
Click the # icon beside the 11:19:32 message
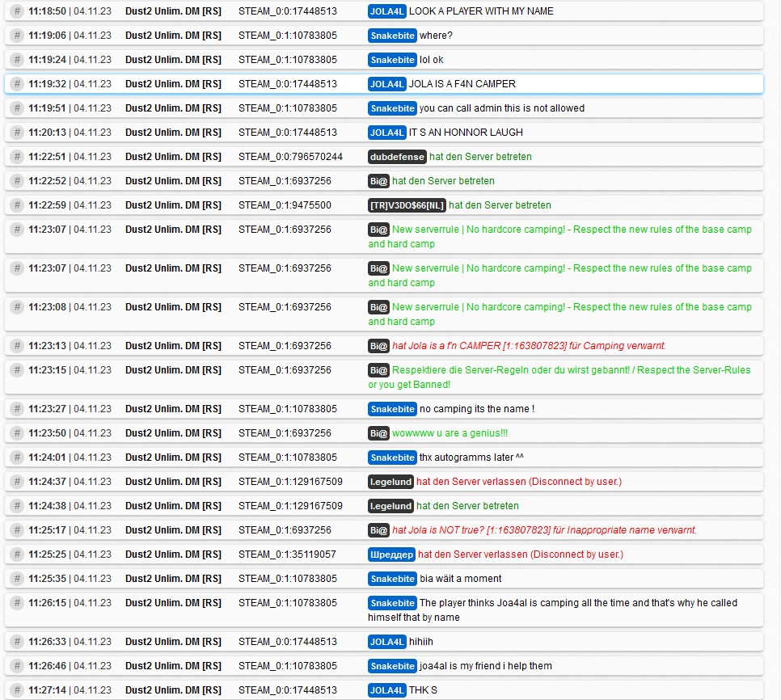coord(17,84)
